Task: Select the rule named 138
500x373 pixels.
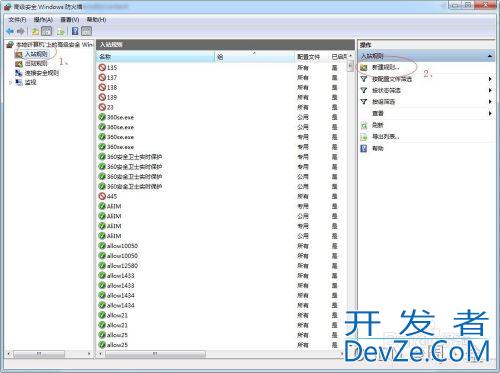Action: click(x=112, y=87)
